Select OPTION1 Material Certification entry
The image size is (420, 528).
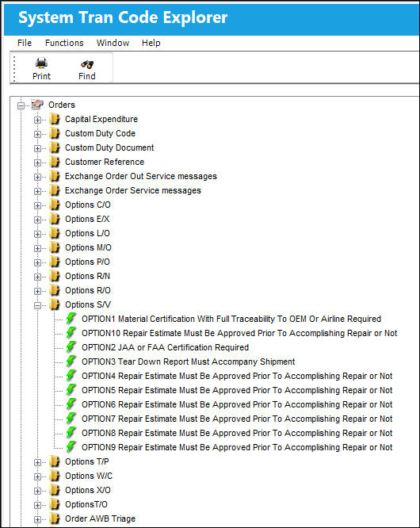point(231,319)
